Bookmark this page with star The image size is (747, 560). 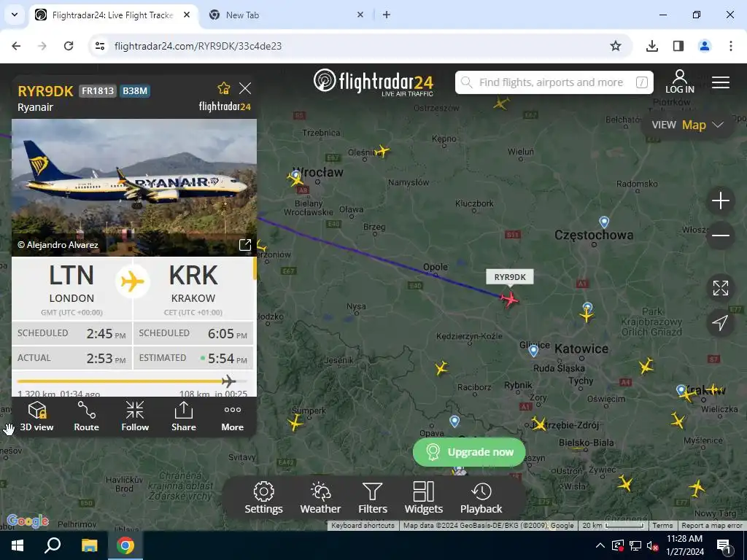(616, 46)
